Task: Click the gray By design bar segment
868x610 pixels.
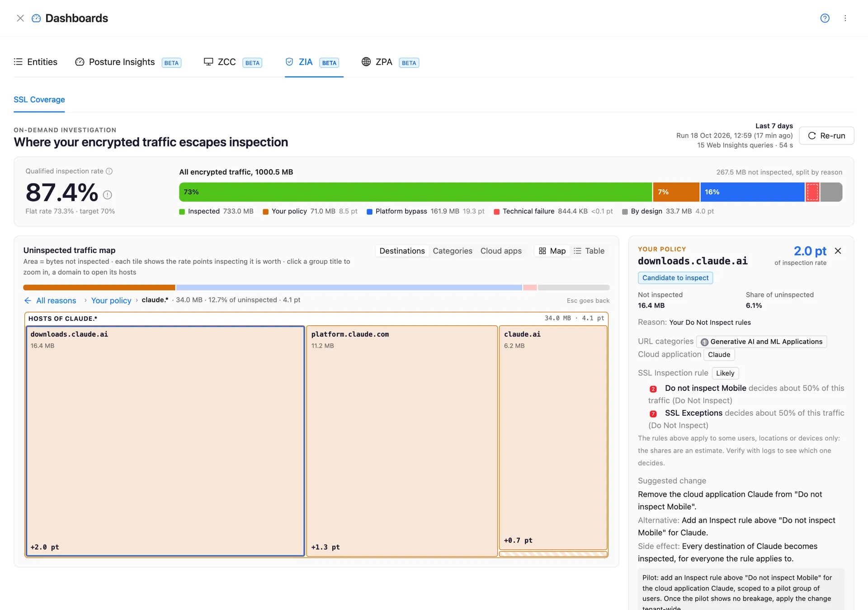Action: click(x=831, y=192)
